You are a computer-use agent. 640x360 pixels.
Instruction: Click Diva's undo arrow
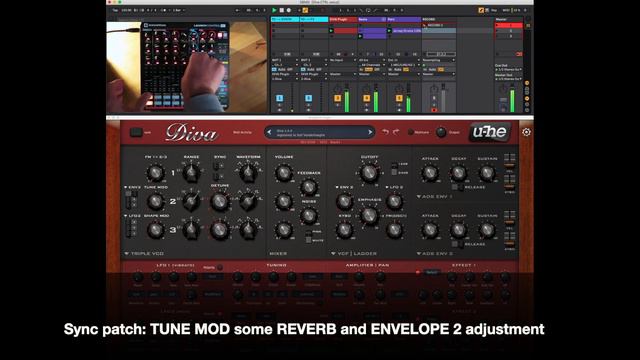[x=385, y=132]
